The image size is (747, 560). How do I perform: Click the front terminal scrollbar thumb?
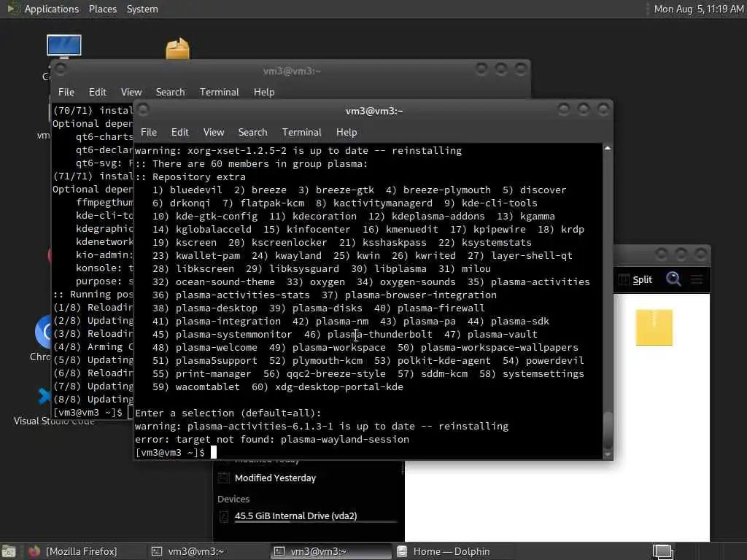pyautogui.click(x=608, y=429)
